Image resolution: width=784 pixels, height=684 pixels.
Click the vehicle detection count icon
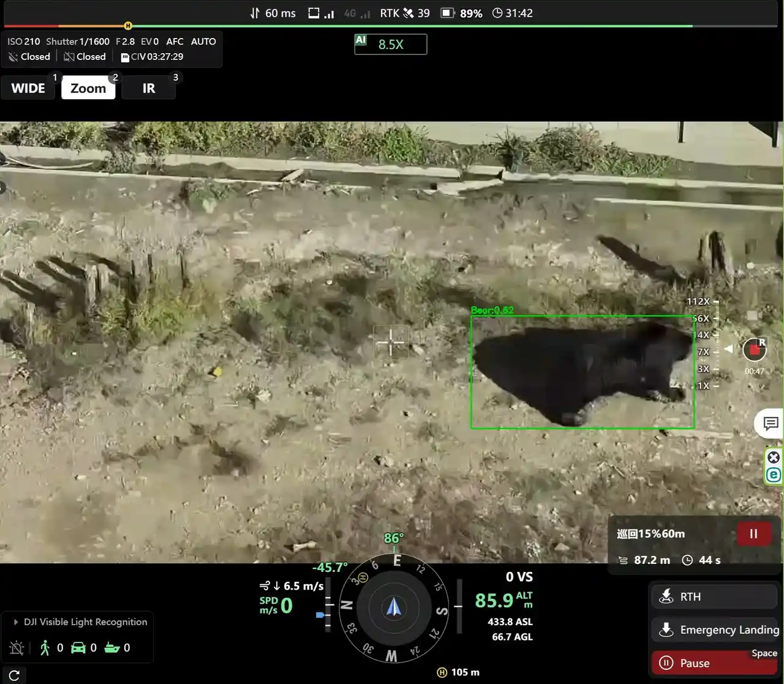(x=78, y=648)
